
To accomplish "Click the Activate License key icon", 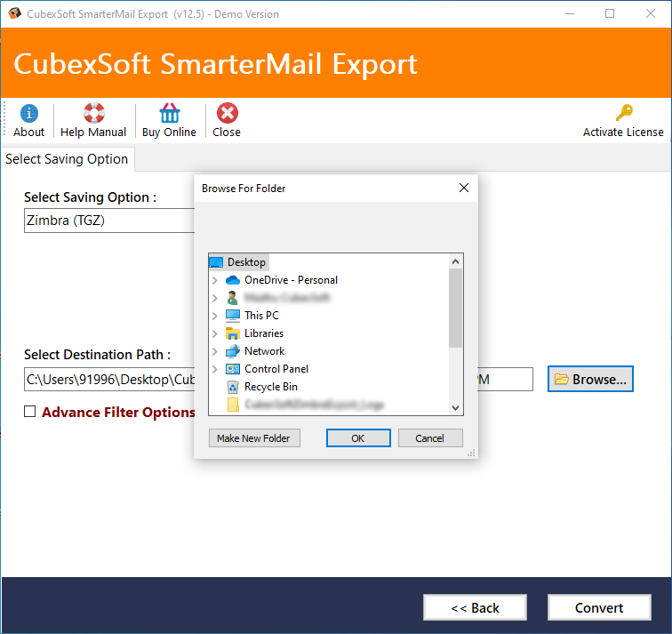I will pyautogui.click(x=623, y=114).
